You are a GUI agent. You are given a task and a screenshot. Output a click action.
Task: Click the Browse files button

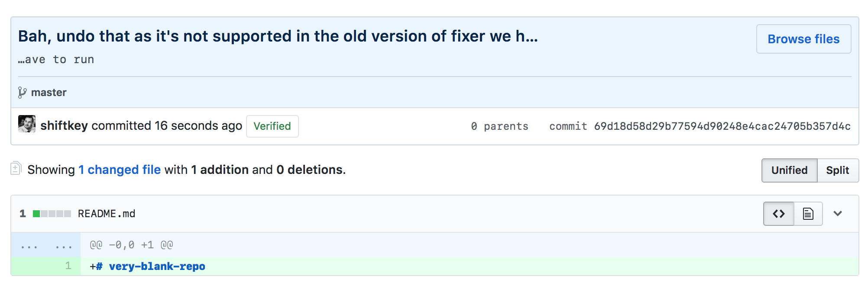tap(803, 39)
